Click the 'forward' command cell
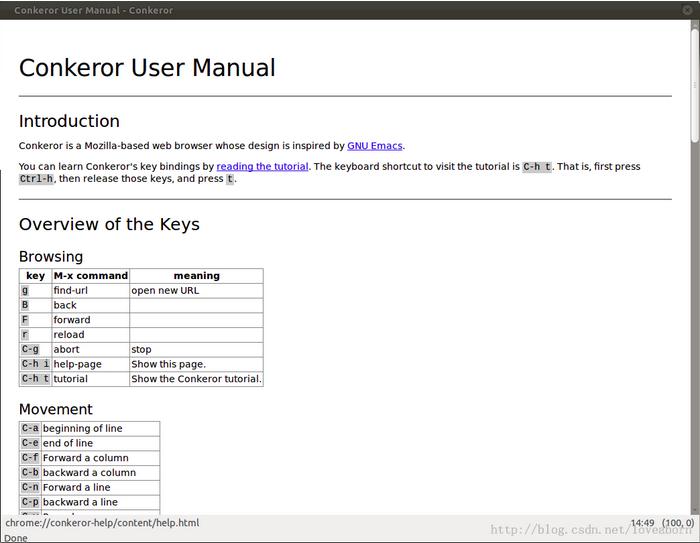Viewport: 700px width, 543px height. point(91,320)
